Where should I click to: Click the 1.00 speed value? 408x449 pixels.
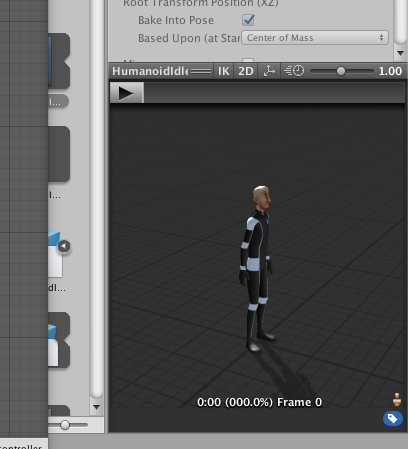point(390,71)
